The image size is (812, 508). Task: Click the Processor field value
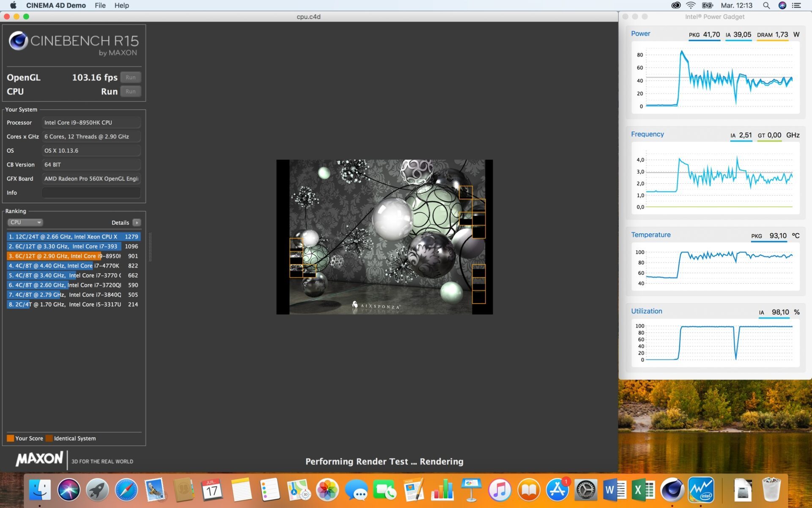coord(91,122)
